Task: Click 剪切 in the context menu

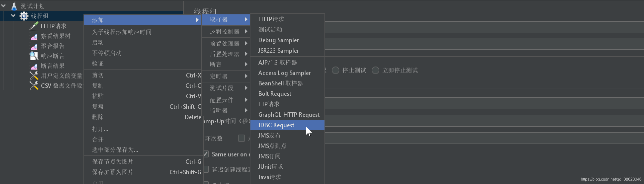Action: 143,75
